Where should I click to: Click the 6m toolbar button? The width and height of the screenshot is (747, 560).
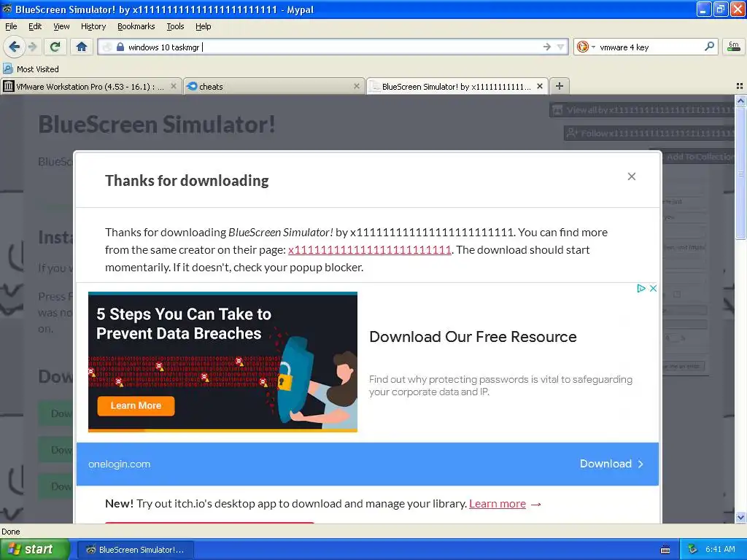pyautogui.click(x=734, y=47)
